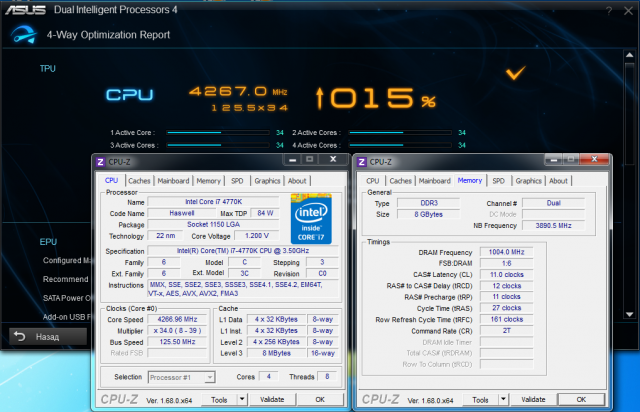Screen dimensions: 640x412
Task: Open Tools in the right CPU-Z window
Action: [480, 400]
